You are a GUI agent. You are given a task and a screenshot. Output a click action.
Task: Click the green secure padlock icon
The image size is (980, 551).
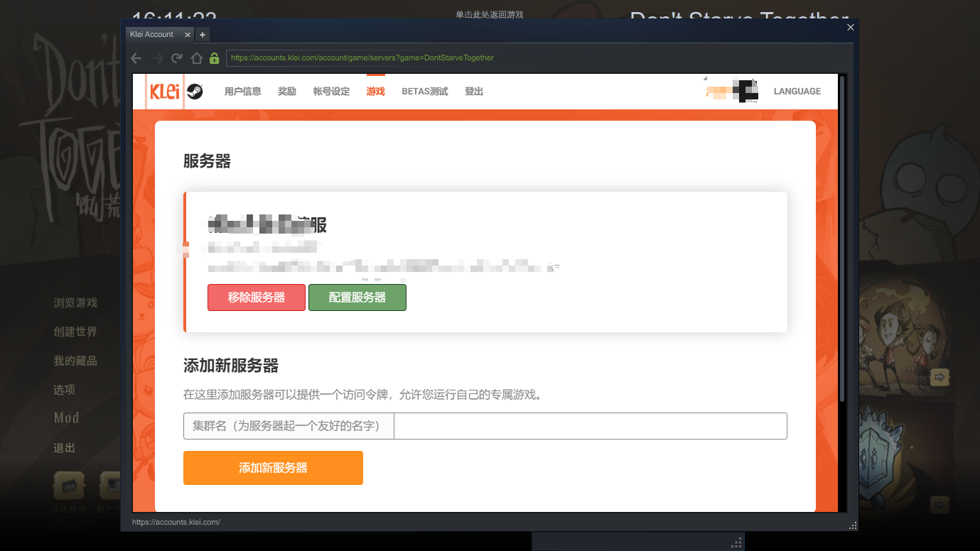(214, 58)
